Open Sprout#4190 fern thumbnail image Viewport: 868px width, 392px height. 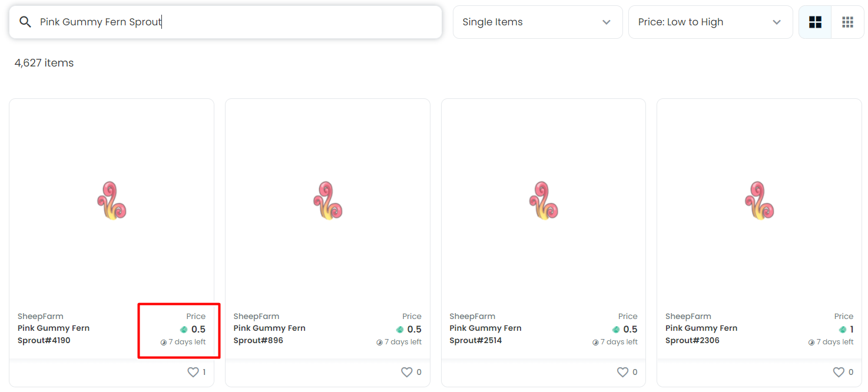tap(112, 201)
